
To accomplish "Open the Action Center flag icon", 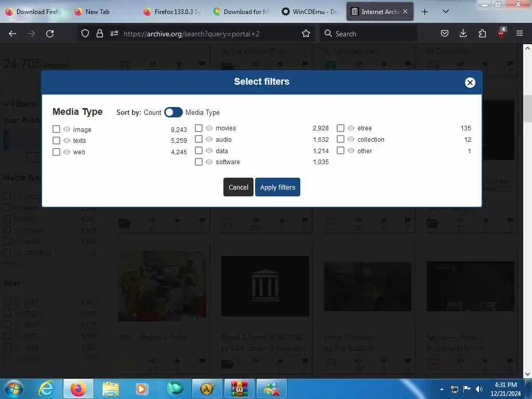I will tap(467, 389).
